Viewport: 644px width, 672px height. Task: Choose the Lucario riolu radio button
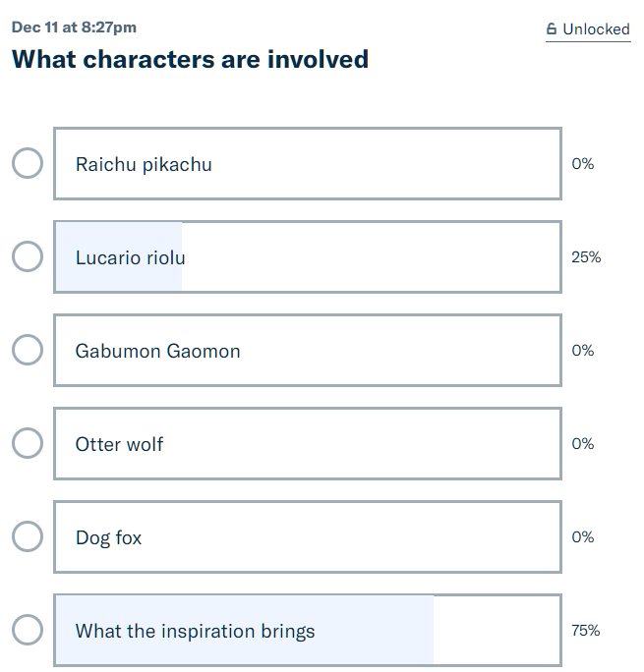(28, 256)
